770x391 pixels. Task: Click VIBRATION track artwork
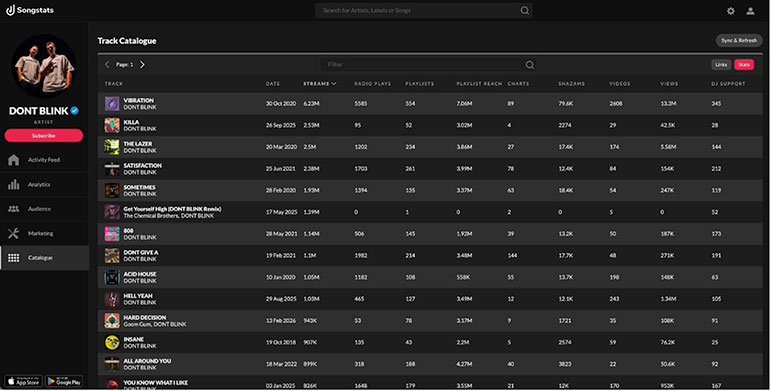click(112, 104)
